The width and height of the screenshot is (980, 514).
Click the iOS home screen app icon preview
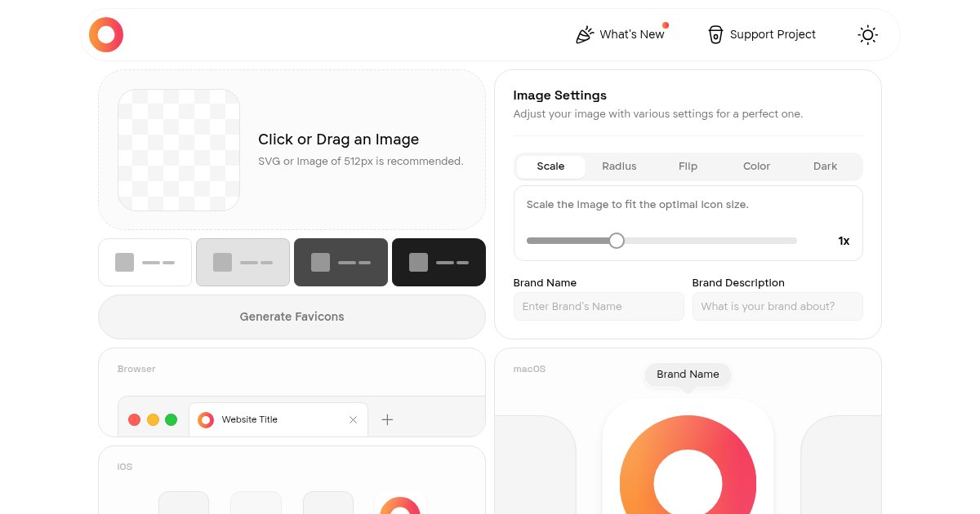click(x=400, y=503)
